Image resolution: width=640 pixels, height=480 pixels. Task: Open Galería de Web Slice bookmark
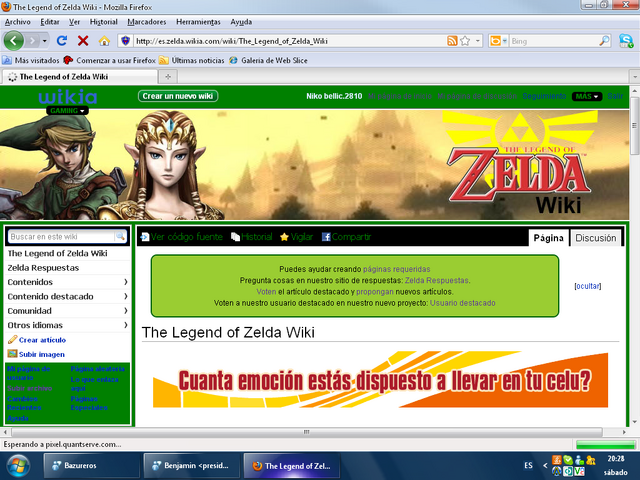pos(268,60)
